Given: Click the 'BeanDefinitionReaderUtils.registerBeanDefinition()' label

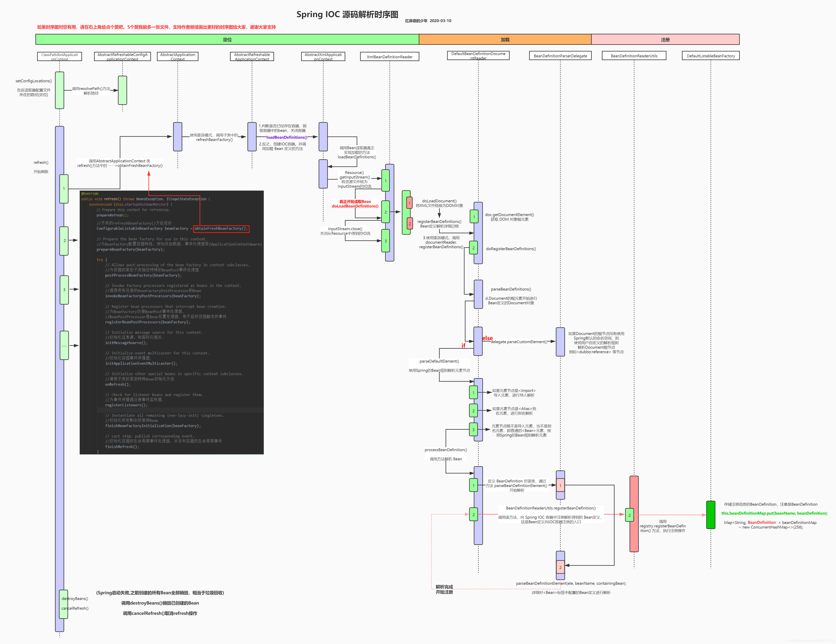Looking at the screenshot, I should [x=551, y=508].
